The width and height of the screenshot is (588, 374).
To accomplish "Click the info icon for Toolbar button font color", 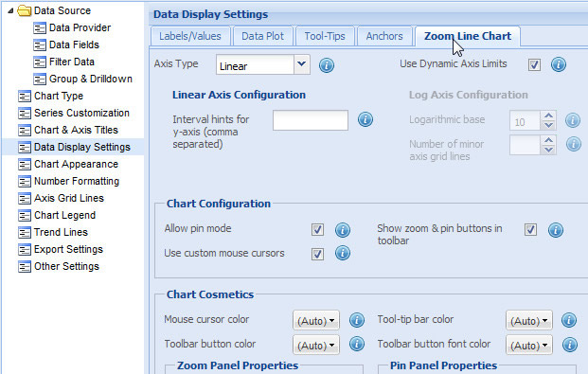I will coord(570,345).
